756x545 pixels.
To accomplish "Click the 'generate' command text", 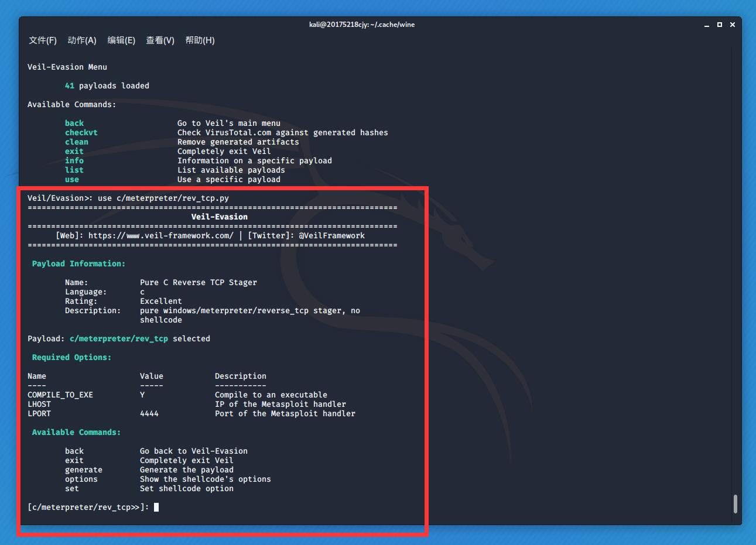I will [84, 469].
